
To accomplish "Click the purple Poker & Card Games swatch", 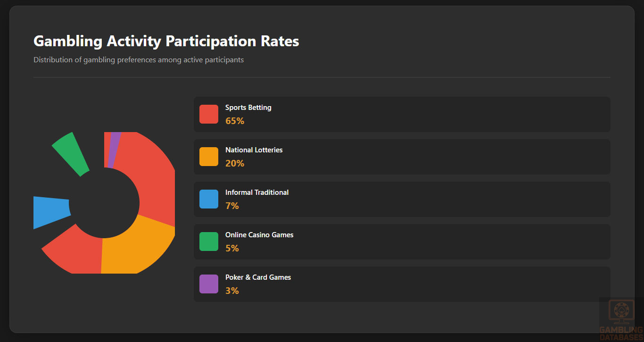I will (208, 284).
